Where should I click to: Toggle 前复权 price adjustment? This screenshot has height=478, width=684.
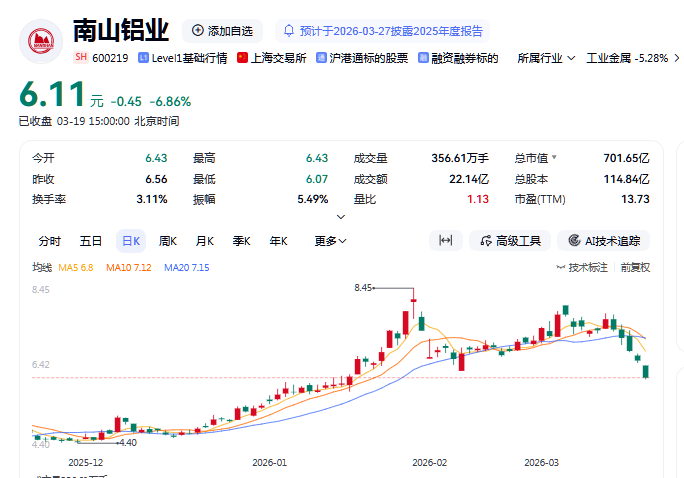click(635, 267)
